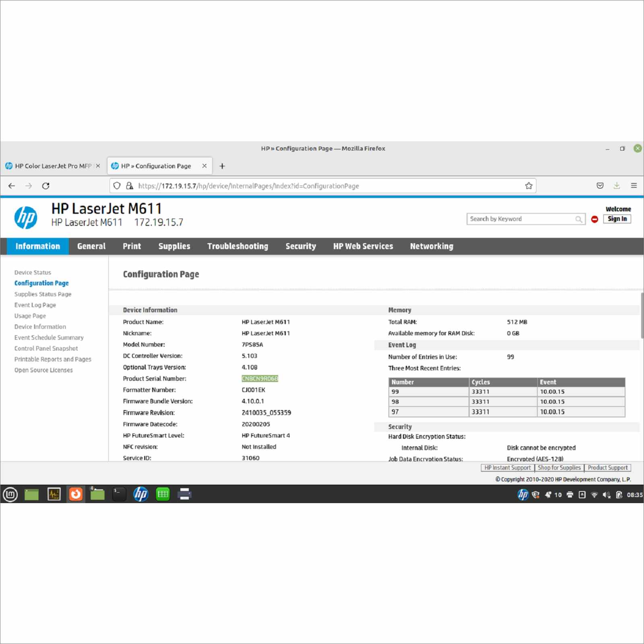Click the Sign In button
The image size is (644, 644).
coord(617,219)
